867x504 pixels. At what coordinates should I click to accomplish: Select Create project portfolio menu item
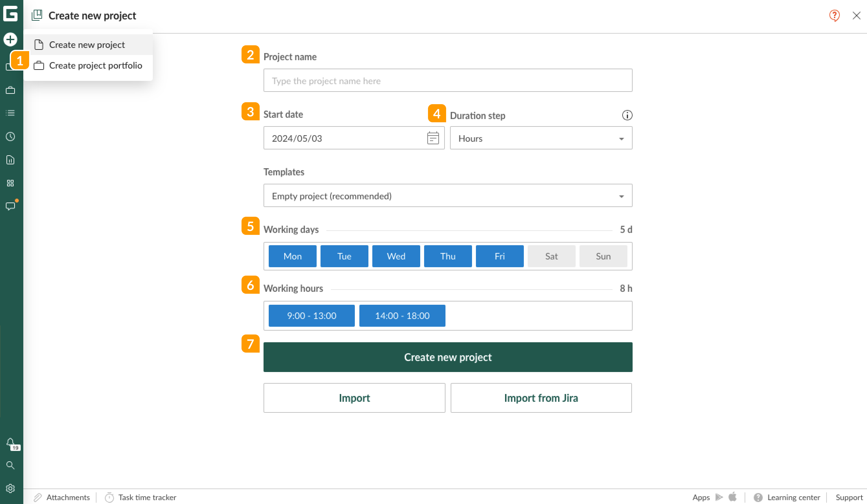(x=95, y=66)
